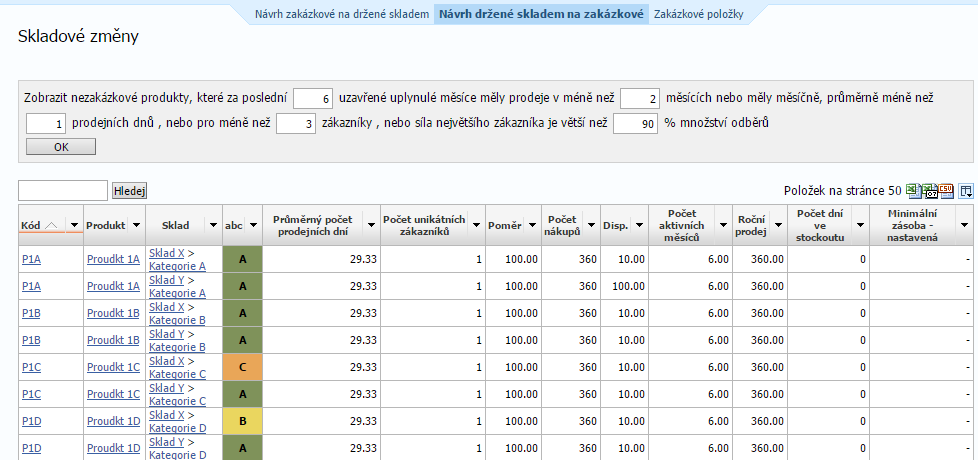Edit the zákazníky count field showing 3
978x460 pixels.
[x=296, y=123]
